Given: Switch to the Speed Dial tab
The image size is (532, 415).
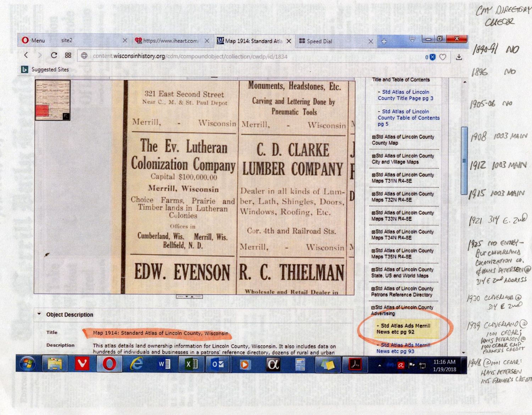Looking at the screenshot, I should 319,41.
